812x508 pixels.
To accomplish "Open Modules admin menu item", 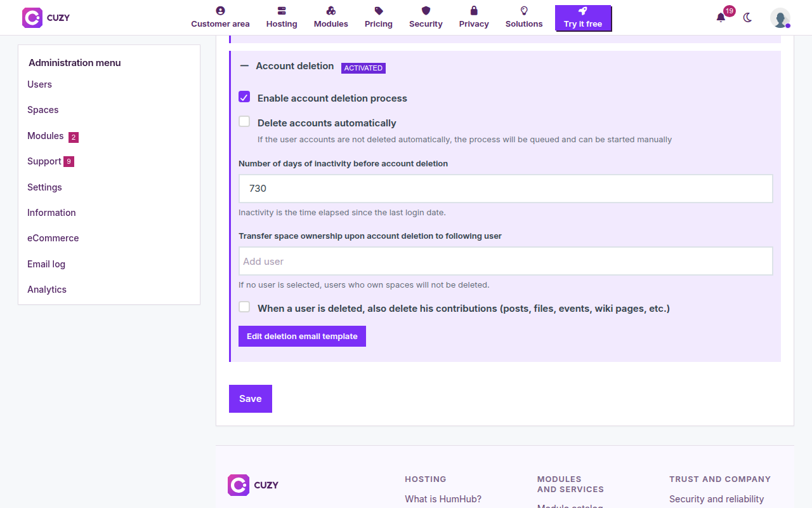I will point(45,136).
